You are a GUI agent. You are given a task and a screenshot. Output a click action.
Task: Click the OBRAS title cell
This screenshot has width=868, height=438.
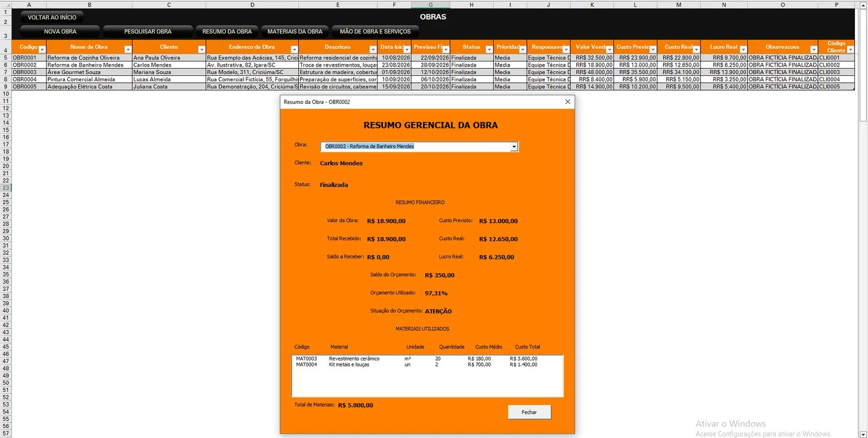click(x=433, y=17)
